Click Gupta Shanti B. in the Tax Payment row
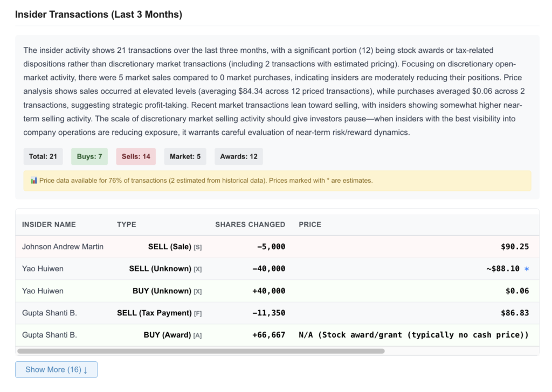Screen dimensions: 552x392 pyautogui.click(x=49, y=313)
